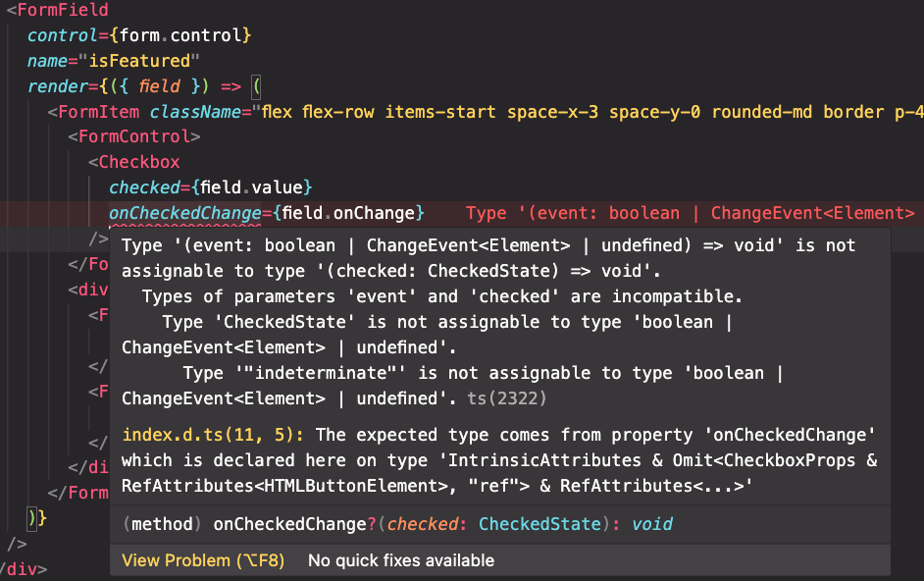Select the onCheckedChange prop with the error underline
The width and height of the screenshot is (924, 581).
[185, 212]
